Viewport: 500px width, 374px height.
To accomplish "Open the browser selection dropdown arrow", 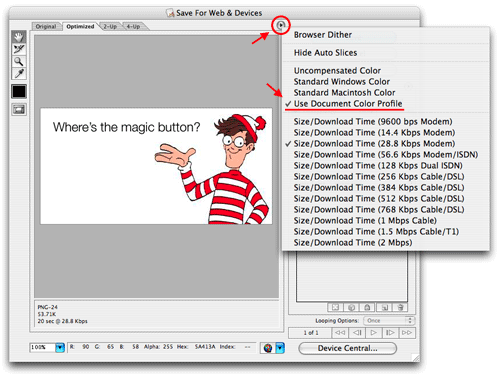I will 280,348.
